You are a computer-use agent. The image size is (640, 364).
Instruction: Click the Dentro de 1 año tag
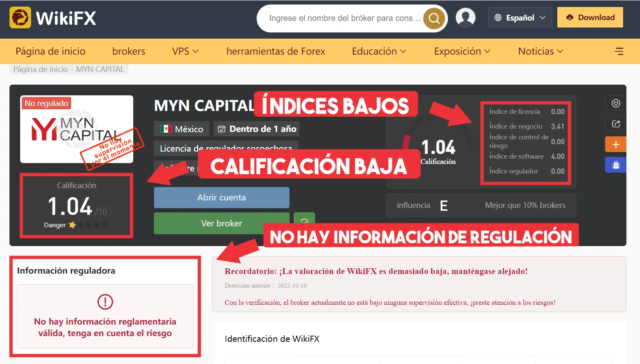coord(256,129)
